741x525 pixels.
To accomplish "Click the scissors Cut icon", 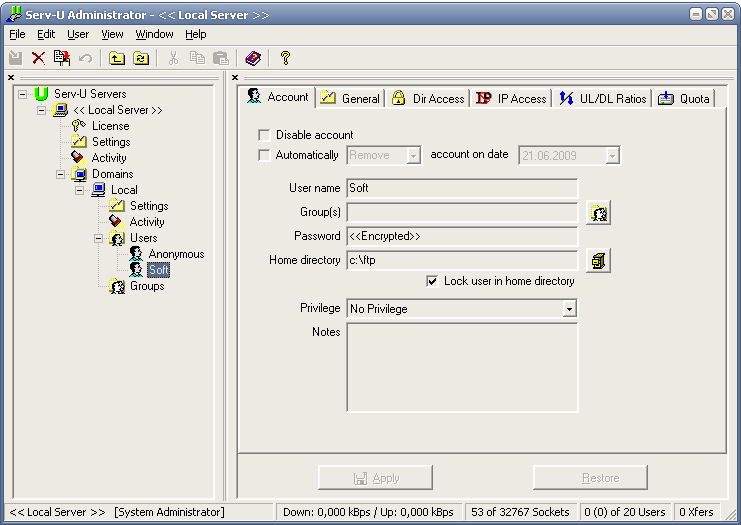I will coord(173,58).
